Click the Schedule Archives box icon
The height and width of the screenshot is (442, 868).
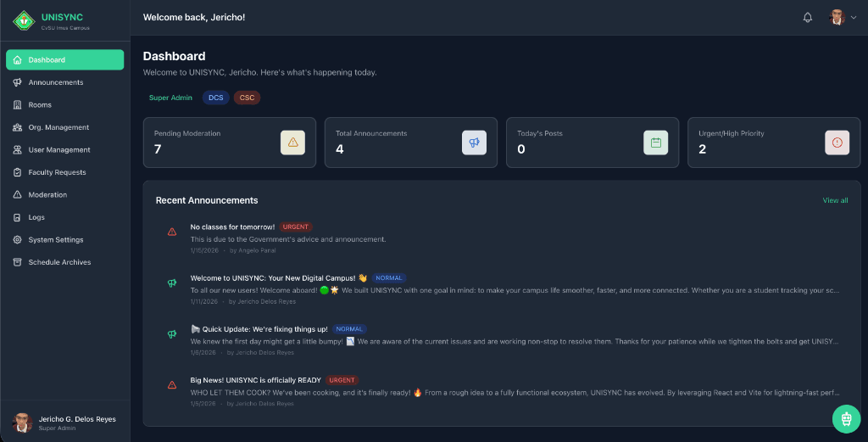17,262
